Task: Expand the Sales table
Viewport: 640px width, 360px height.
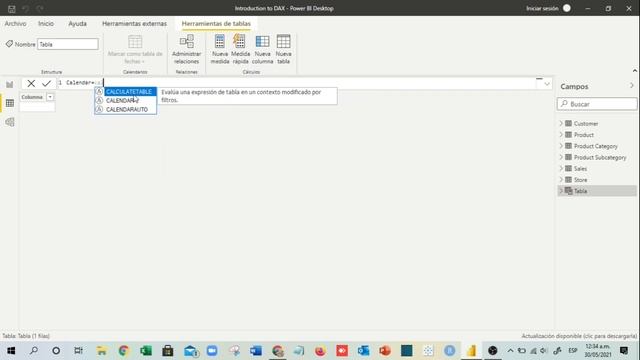Action: click(x=561, y=168)
